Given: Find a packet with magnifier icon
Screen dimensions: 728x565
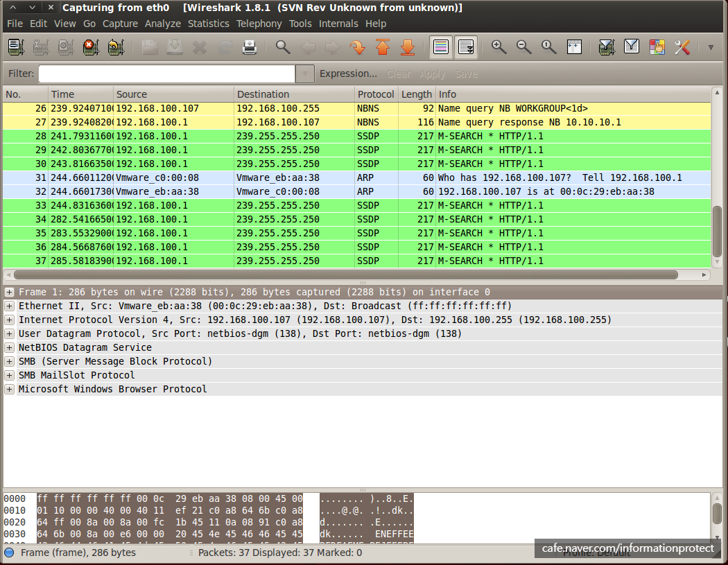Looking at the screenshot, I should pyautogui.click(x=283, y=47).
